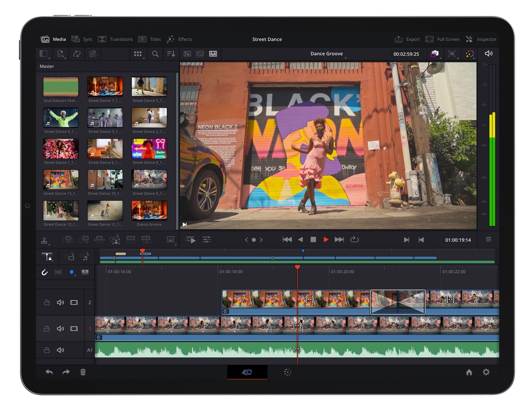
Task: Toggle timeline snapping magnet icon
Action: [x=45, y=272]
